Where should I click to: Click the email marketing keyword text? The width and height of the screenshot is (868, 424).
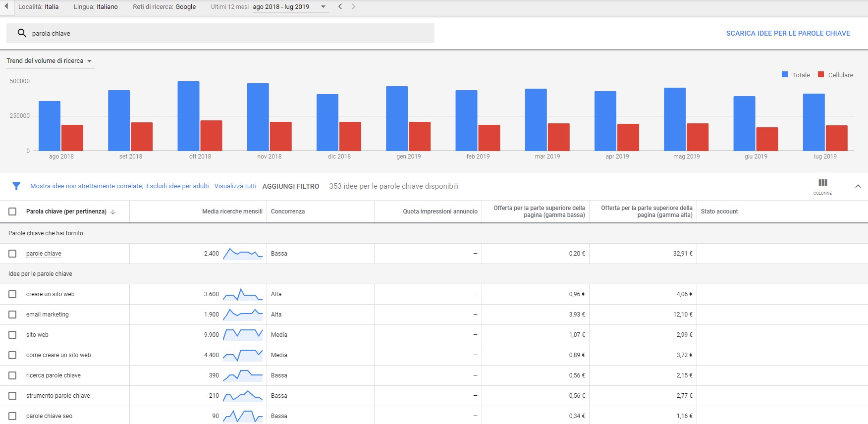point(48,315)
